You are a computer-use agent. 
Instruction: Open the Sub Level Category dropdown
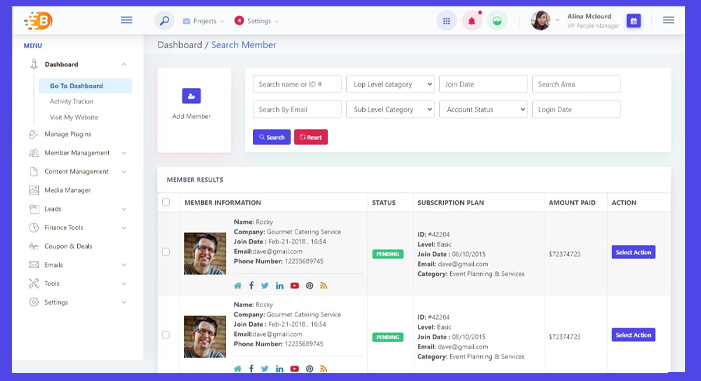[x=390, y=110]
